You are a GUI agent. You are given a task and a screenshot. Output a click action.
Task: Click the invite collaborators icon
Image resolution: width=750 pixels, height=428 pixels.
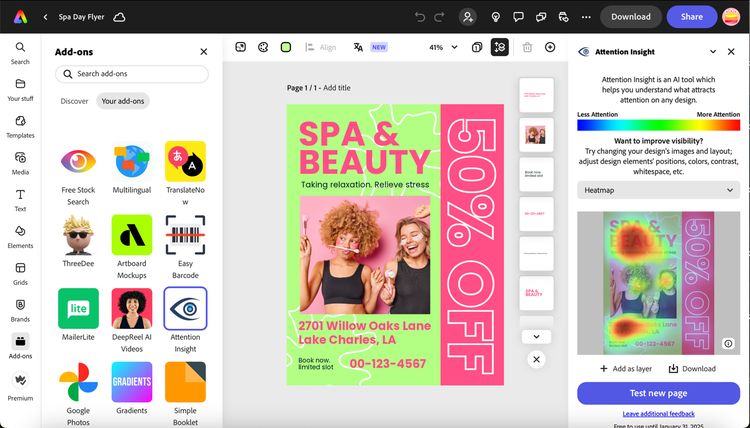[x=467, y=17]
